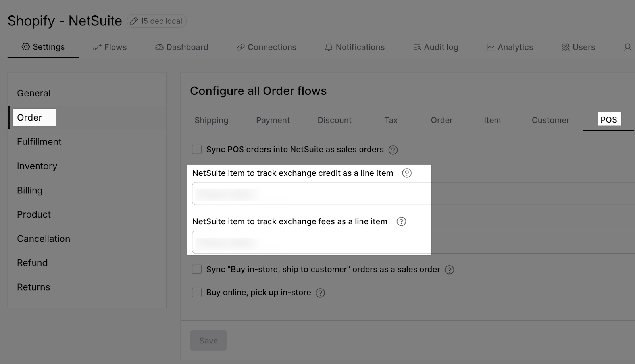Screen dimensions: 635x364
Task: Toggle Sync "Buy in-store, ship to customer" checkbox
Action: pos(197,269)
